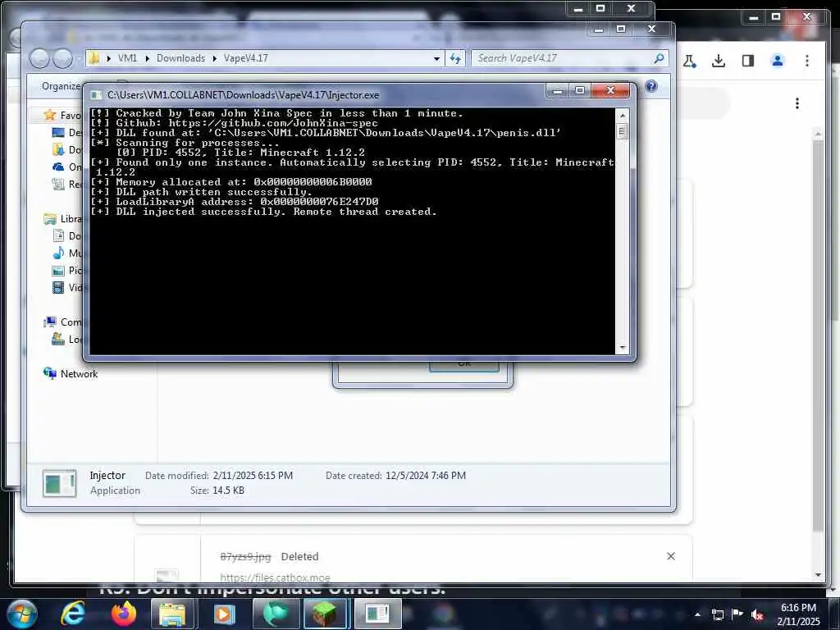This screenshot has height=630, width=840.
Task: Click the Explorer back navigation button
Action: [39, 58]
